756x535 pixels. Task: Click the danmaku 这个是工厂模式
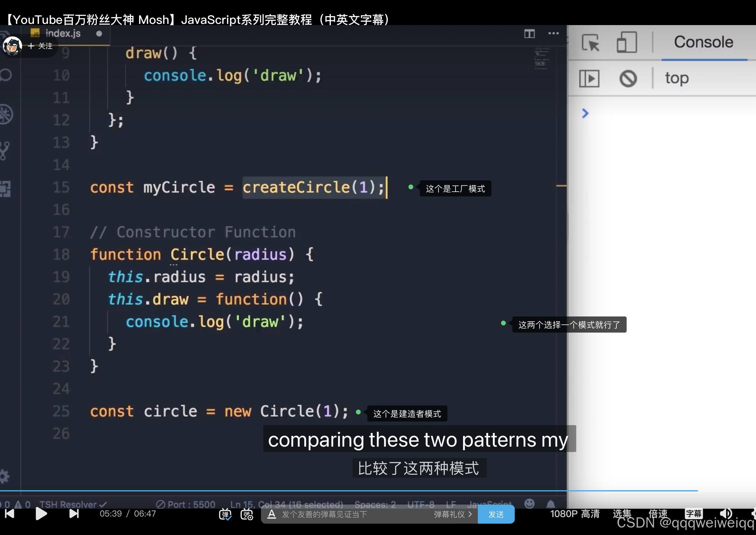click(455, 188)
